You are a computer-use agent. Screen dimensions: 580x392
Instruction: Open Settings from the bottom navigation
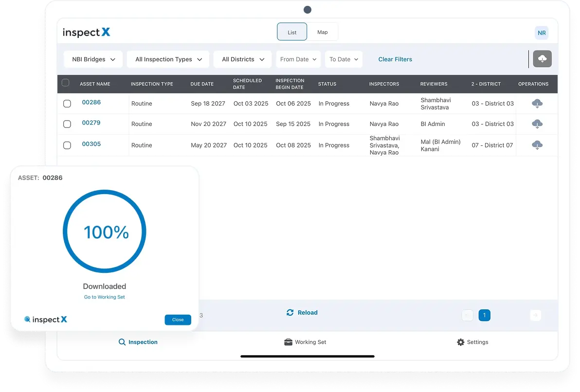(472, 342)
